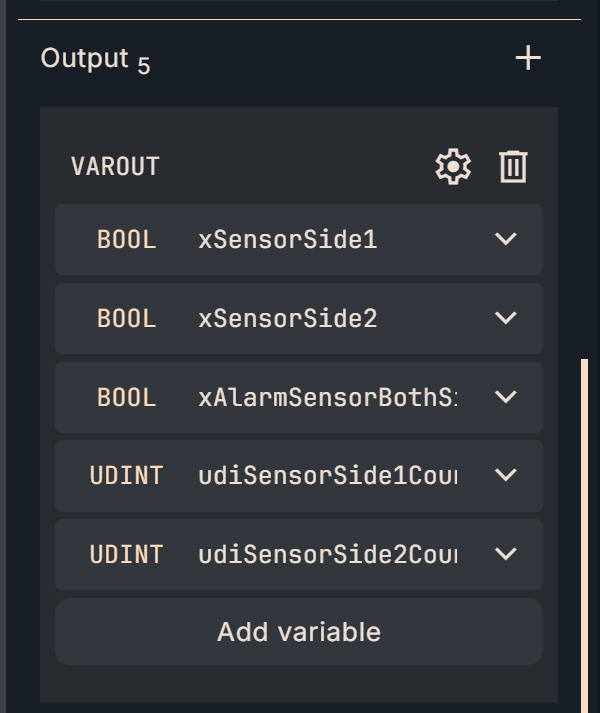Open VAROUT settings gear
Image resolution: width=600 pixels, height=713 pixels.
(453, 166)
